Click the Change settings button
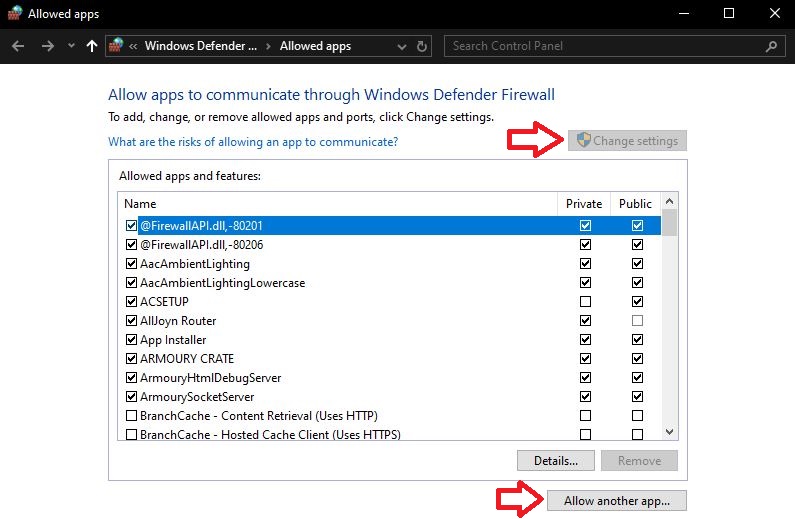795x519 pixels. point(627,141)
